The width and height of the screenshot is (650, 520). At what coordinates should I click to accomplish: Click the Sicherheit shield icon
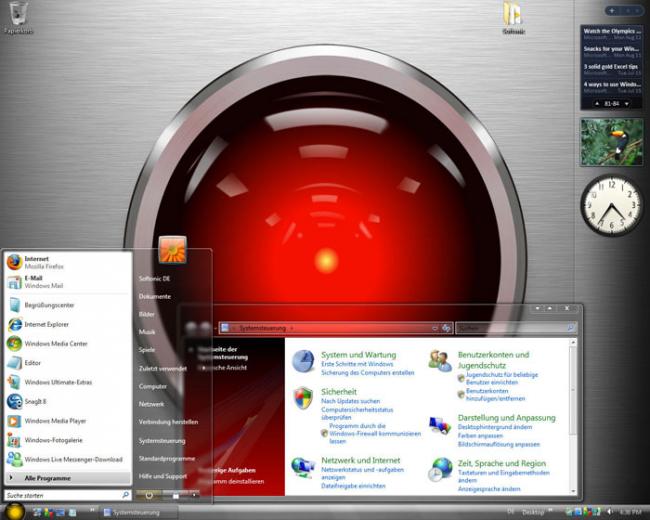pos(303,398)
